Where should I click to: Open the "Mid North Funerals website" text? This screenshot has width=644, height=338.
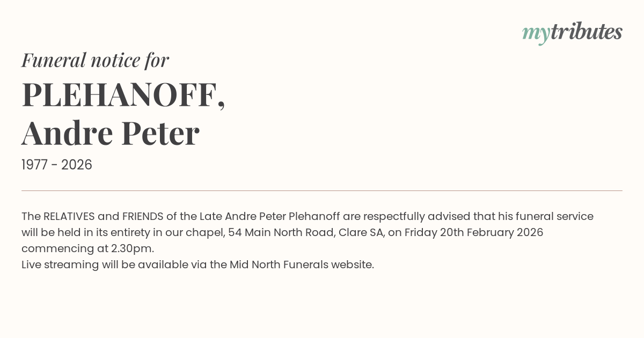pyautogui.click(x=302, y=264)
